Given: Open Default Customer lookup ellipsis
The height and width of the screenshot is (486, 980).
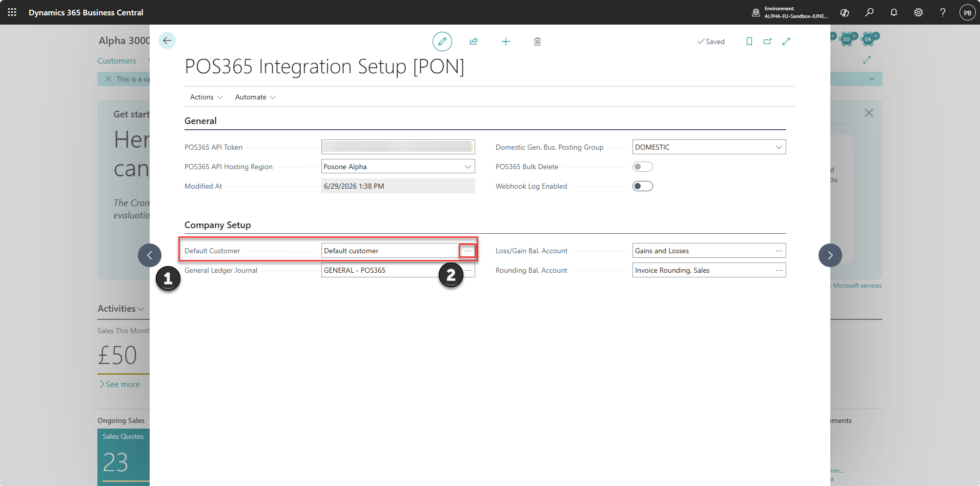Looking at the screenshot, I should click(467, 251).
